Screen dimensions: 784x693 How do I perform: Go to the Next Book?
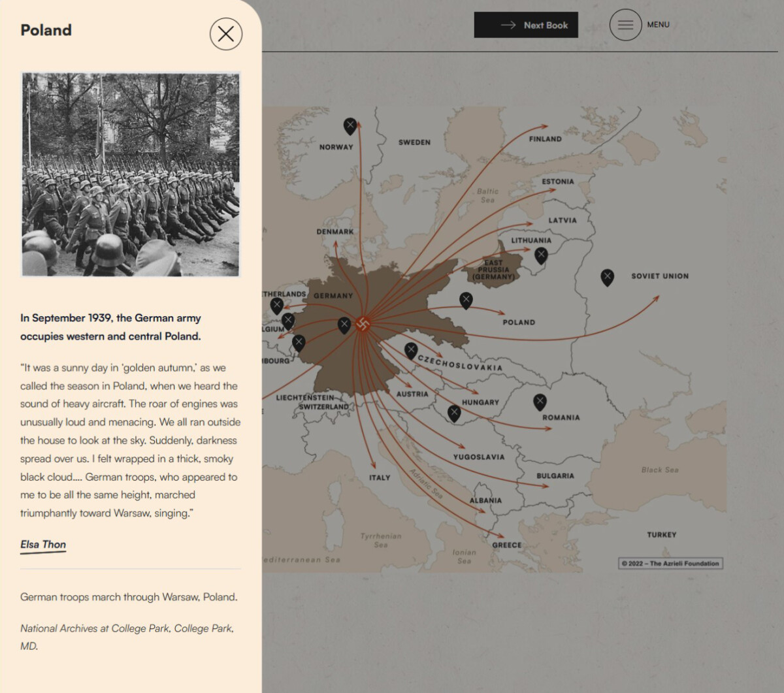point(527,25)
